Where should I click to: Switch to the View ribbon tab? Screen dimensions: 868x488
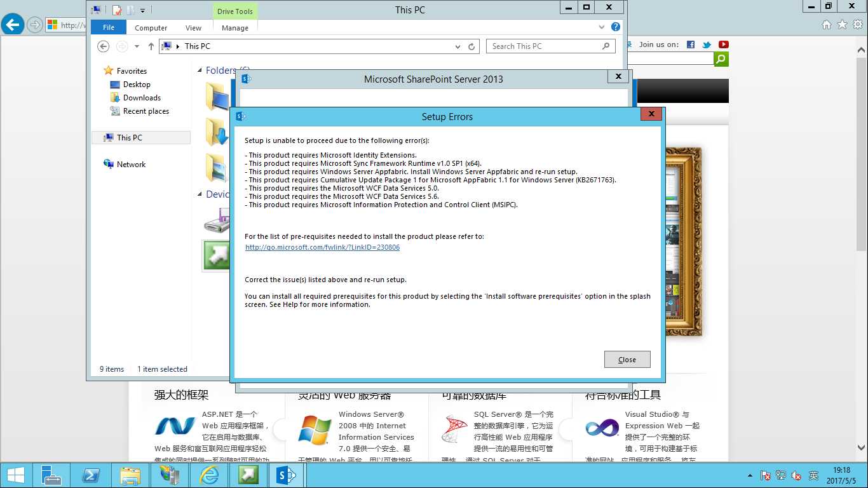[194, 28]
